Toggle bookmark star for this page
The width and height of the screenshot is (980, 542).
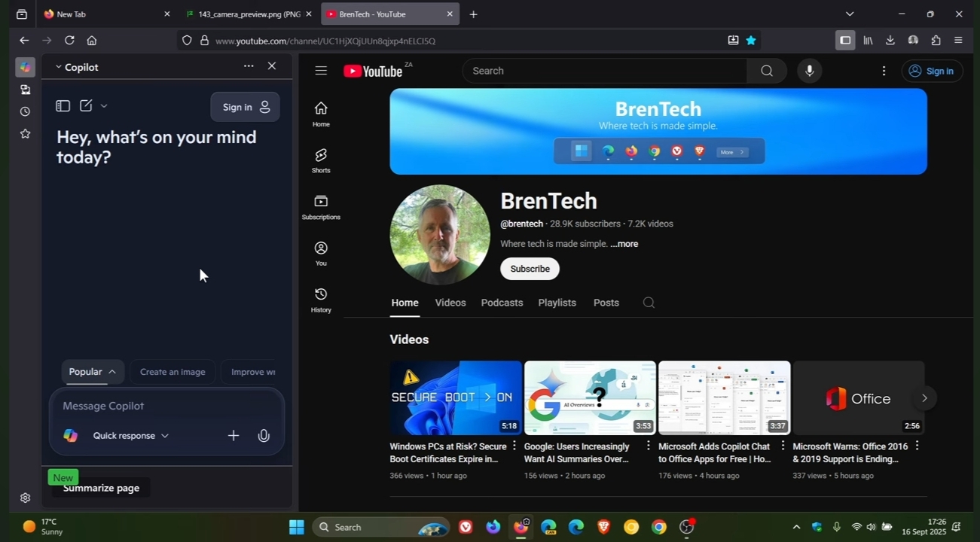751,41
